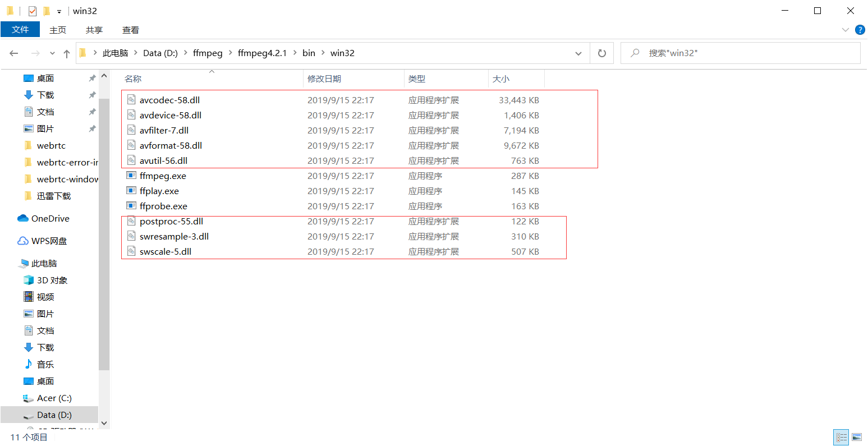Open the 查看 ribbon tab

click(131, 30)
